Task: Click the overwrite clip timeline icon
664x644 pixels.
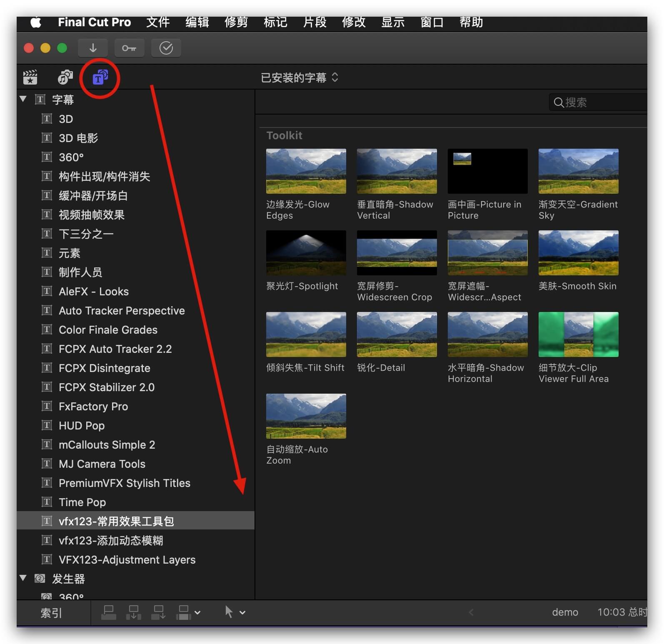Action: [x=184, y=612]
